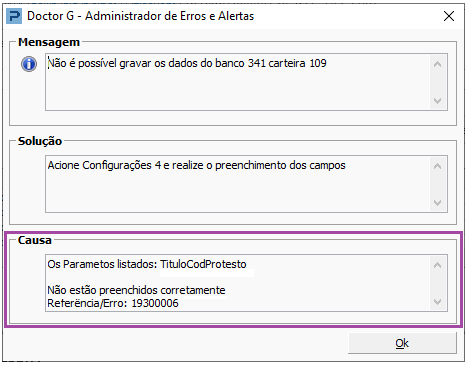The width and height of the screenshot is (471, 370).
Task: Click the blue info icon beside the message
Action: point(29,64)
